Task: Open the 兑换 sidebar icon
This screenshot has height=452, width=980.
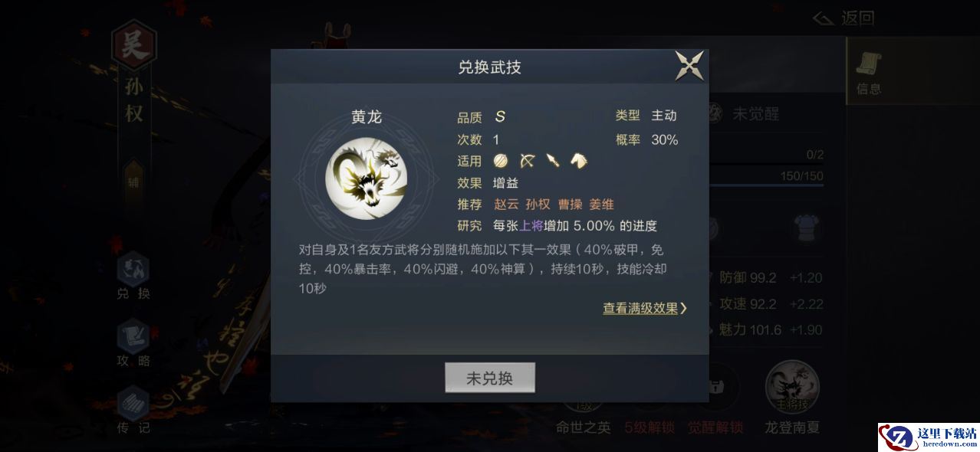Action: 133,277
